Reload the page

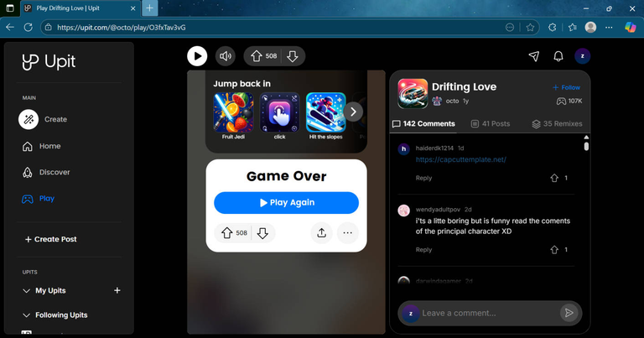(28, 27)
